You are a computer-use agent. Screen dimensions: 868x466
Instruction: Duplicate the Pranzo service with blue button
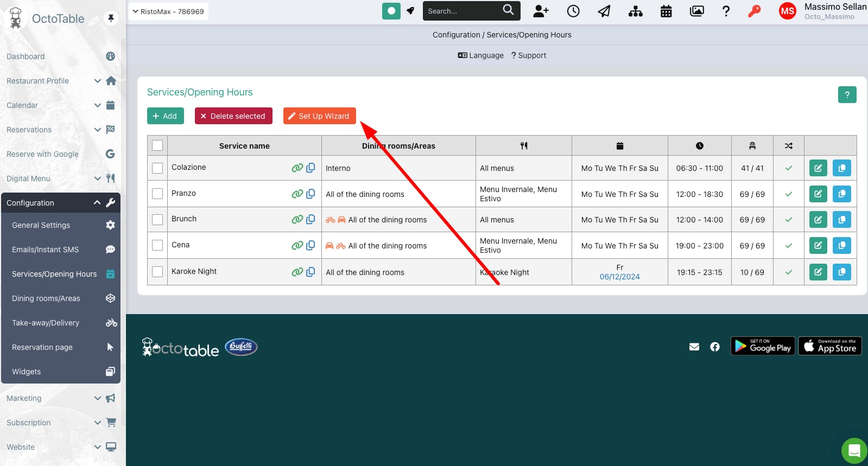coord(842,194)
